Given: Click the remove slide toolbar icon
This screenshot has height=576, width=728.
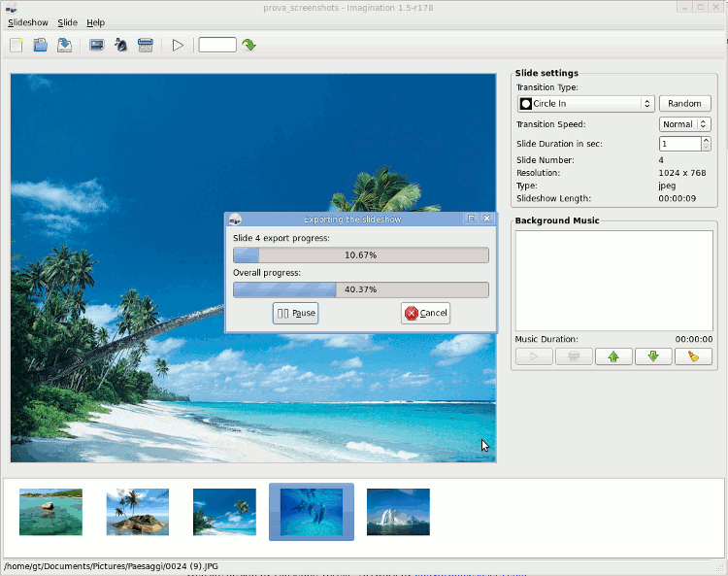Looking at the screenshot, I should click(145, 45).
